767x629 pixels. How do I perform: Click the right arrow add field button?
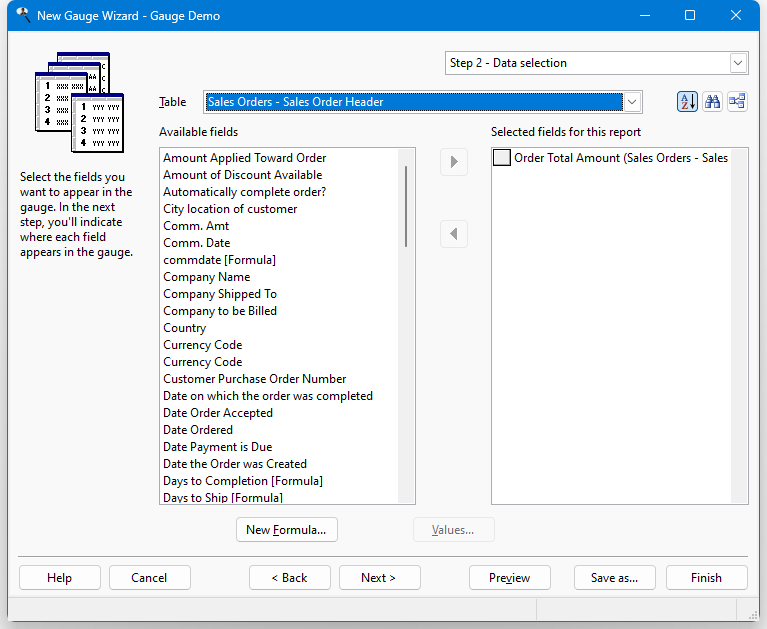tap(454, 161)
